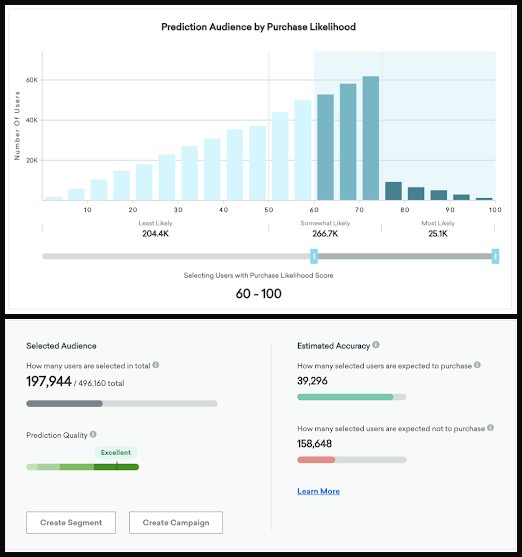Open the Learn More link
522x557 pixels.
click(318, 491)
